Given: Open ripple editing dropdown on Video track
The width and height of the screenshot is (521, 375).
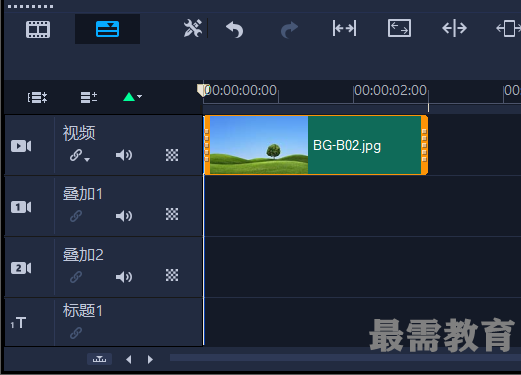Looking at the screenshot, I should (x=87, y=160).
